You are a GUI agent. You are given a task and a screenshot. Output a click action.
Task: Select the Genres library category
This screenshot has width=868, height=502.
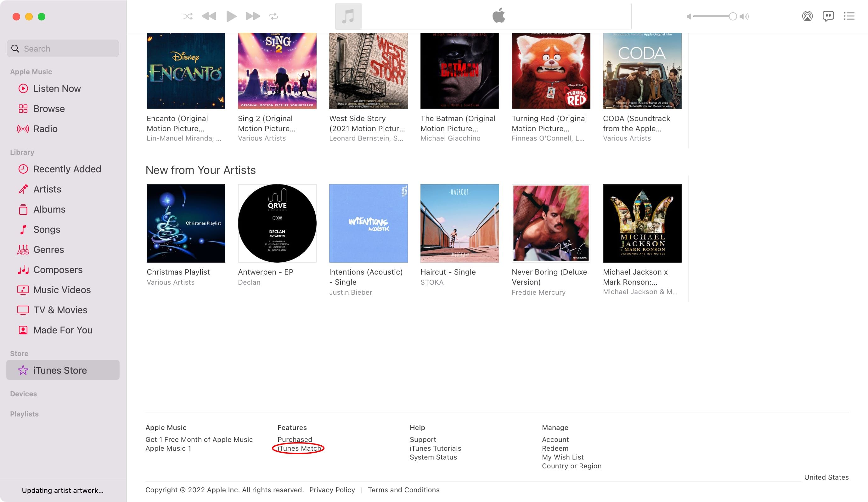click(x=48, y=249)
